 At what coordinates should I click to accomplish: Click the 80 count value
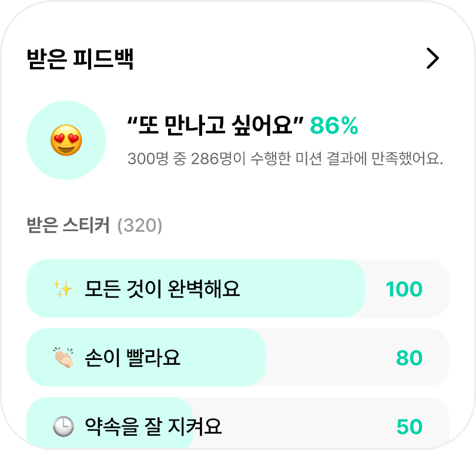409,358
